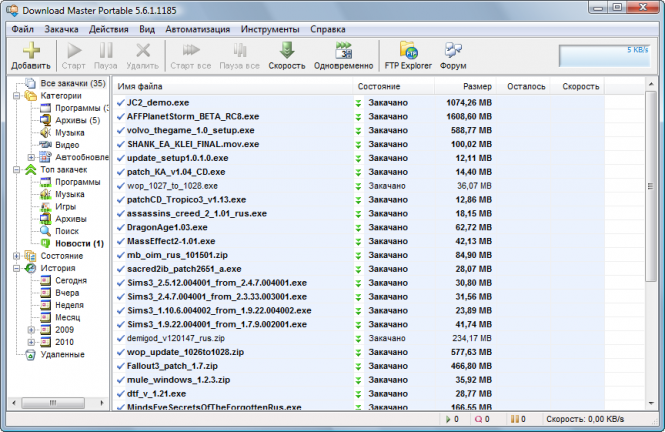Viewport: 665px width, 432px height.
Task: Sort by the Состояние column header
Action: click(x=394, y=86)
